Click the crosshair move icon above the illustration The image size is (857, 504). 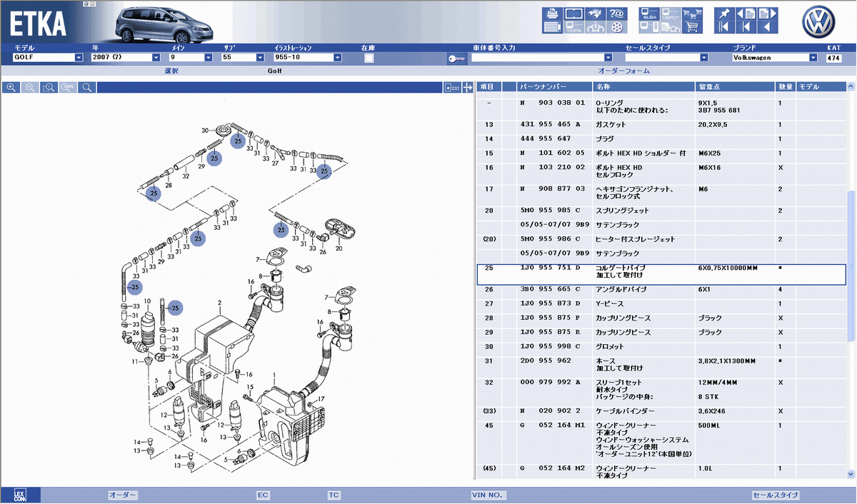click(468, 87)
